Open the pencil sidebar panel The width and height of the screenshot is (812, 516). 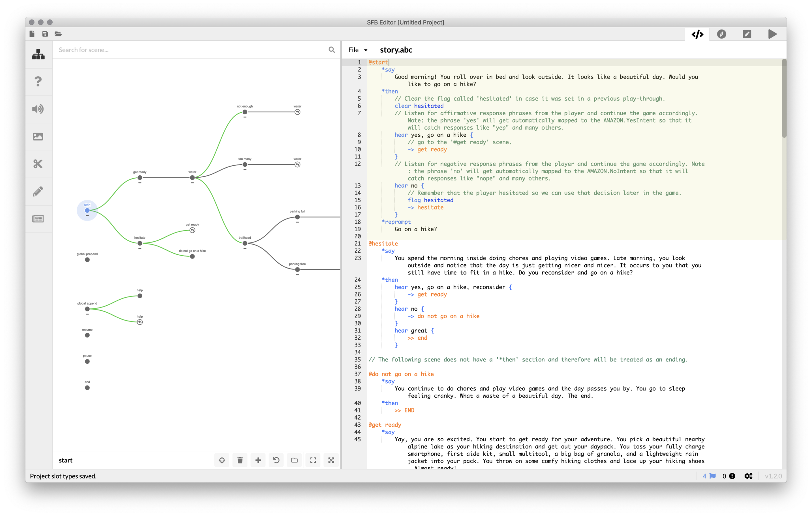coord(38,192)
